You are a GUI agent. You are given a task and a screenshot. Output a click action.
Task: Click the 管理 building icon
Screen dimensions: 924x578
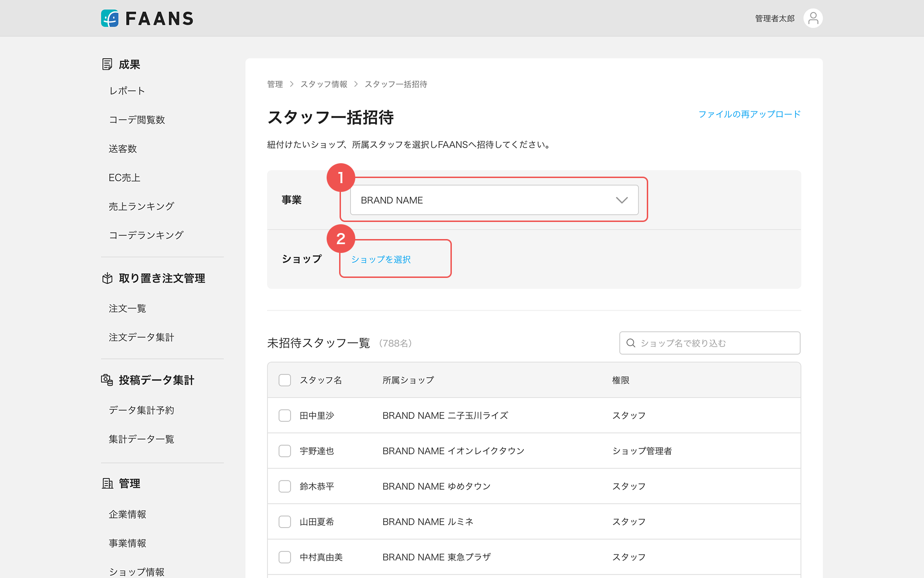107,484
